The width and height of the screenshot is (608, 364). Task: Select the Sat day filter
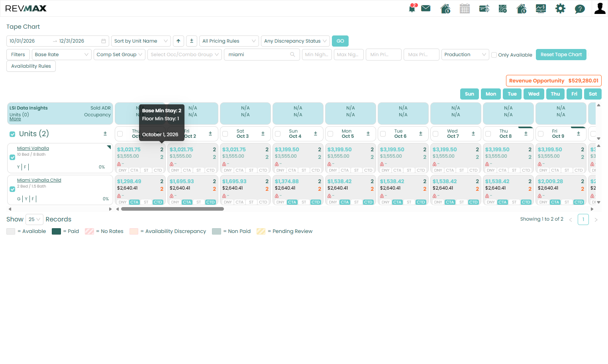pyautogui.click(x=593, y=94)
